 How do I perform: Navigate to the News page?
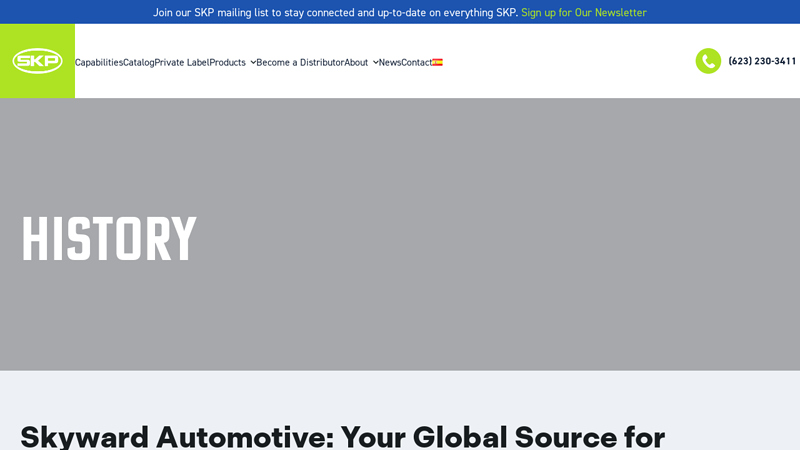click(390, 62)
